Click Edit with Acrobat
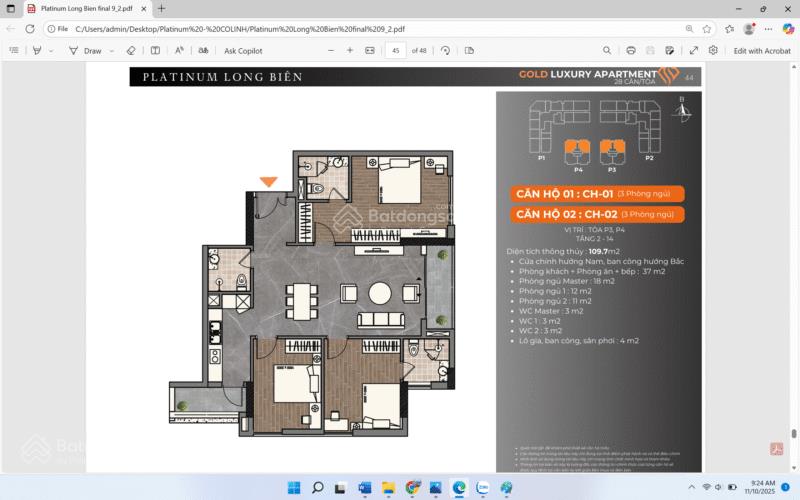800x500 pixels. pyautogui.click(x=762, y=51)
